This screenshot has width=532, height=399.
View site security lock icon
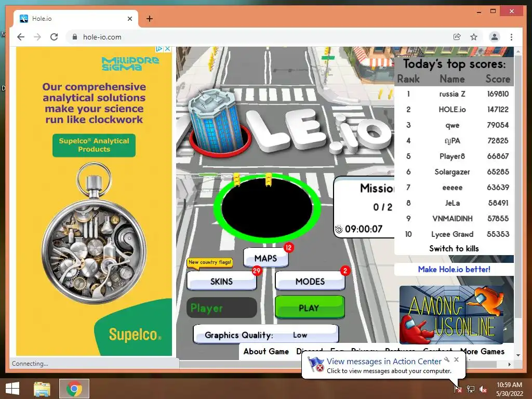(75, 37)
